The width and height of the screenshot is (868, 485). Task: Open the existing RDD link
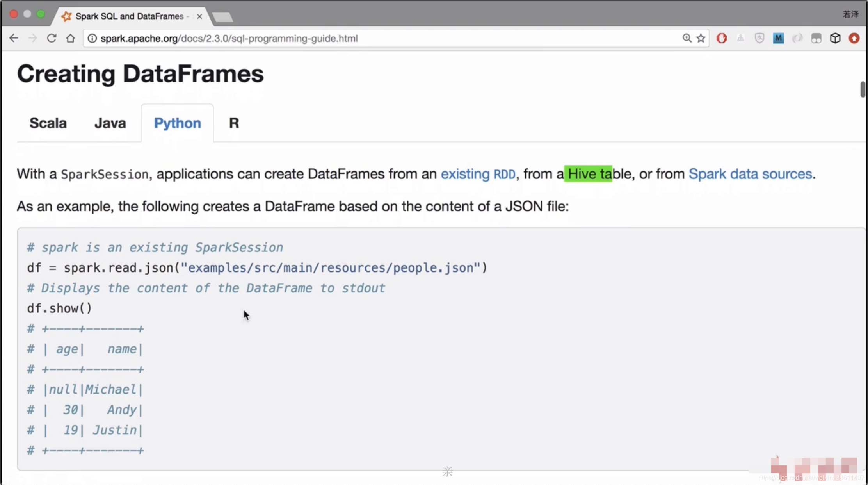pyautogui.click(x=478, y=174)
